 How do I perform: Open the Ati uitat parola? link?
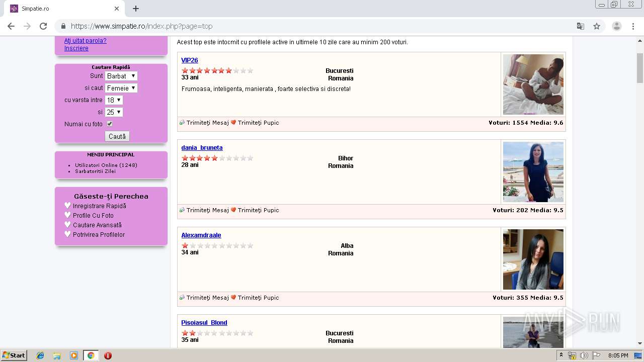[86, 41]
